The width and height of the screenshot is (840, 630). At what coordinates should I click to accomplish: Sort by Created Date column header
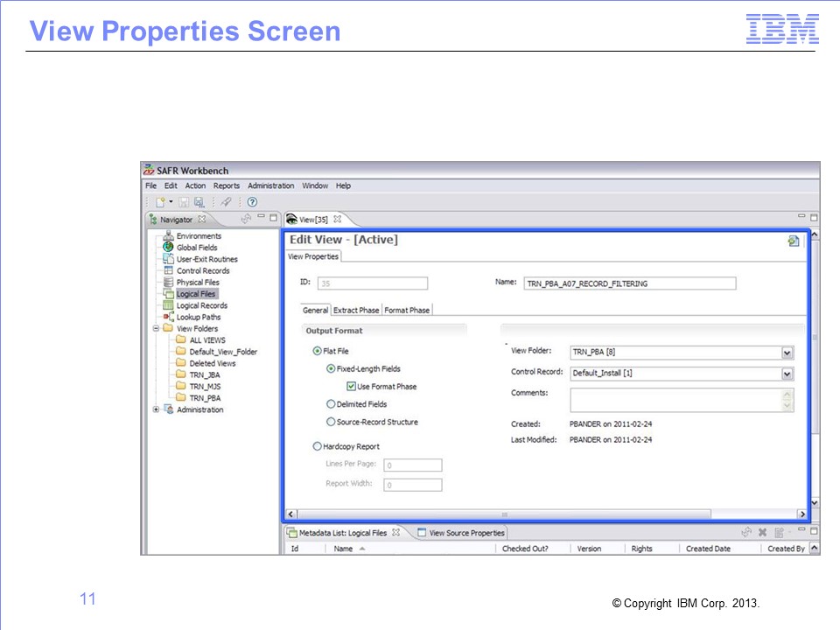[708, 549]
